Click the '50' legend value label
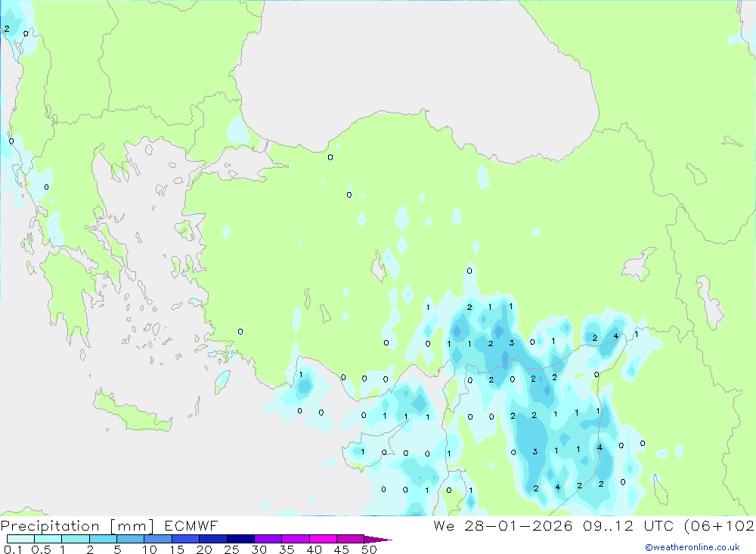Image resolution: width=756 pixels, height=554 pixels. coord(369,549)
